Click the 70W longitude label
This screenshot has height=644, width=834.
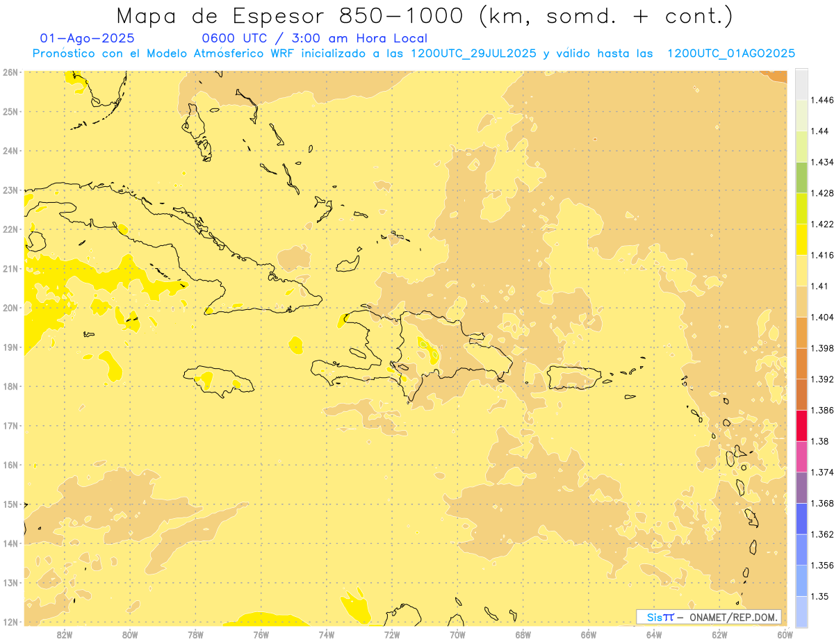(x=457, y=634)
